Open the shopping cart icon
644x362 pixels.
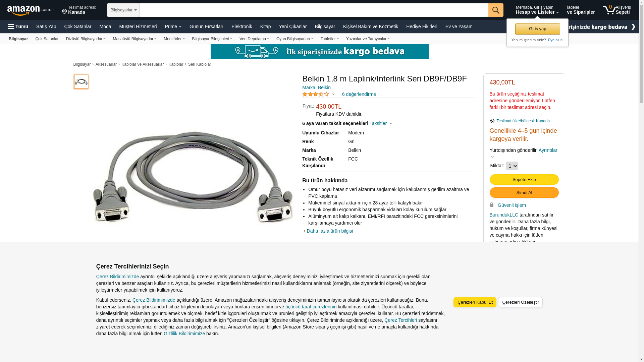pyautogui.click(x=609, y=10)
